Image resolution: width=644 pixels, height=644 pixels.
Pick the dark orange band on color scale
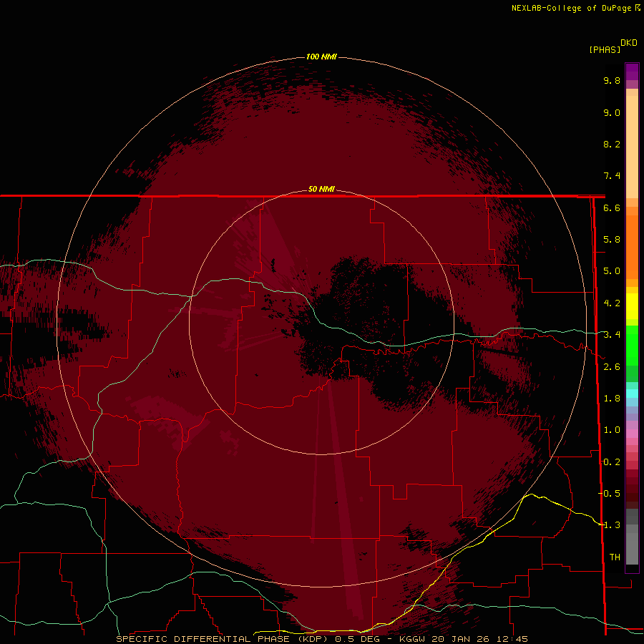[x=632, y=248]
